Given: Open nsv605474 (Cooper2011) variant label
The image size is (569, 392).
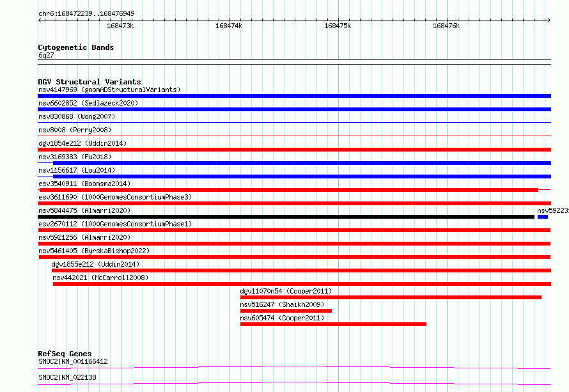Looking at the screenshot, I should point(282,318).
